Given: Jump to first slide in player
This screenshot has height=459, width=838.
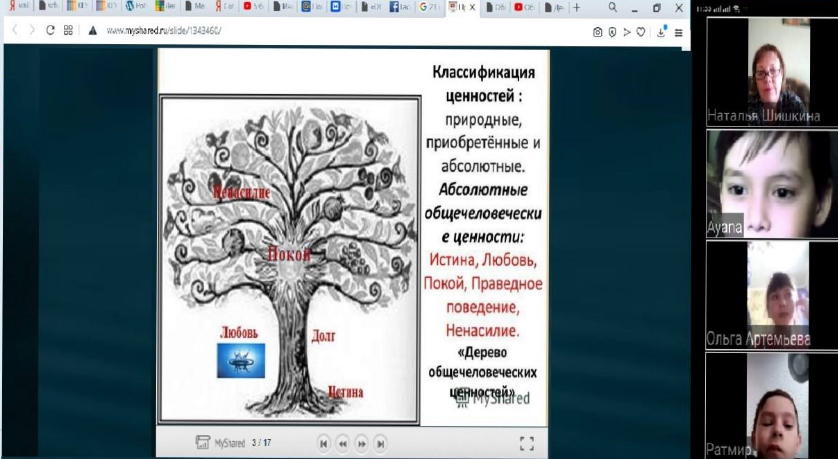Looking at the screenshot, I should [x=323, y=442].
